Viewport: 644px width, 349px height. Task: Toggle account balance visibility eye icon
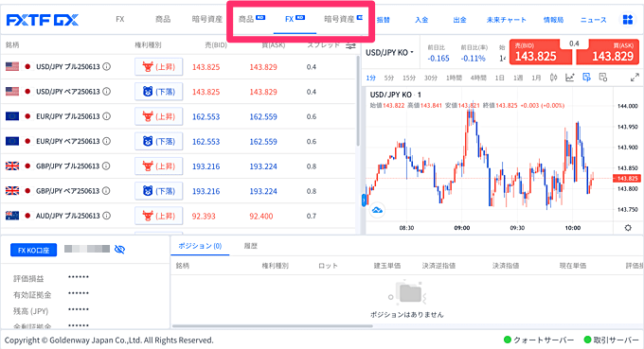pyautogui.click(x=119, y=250)
